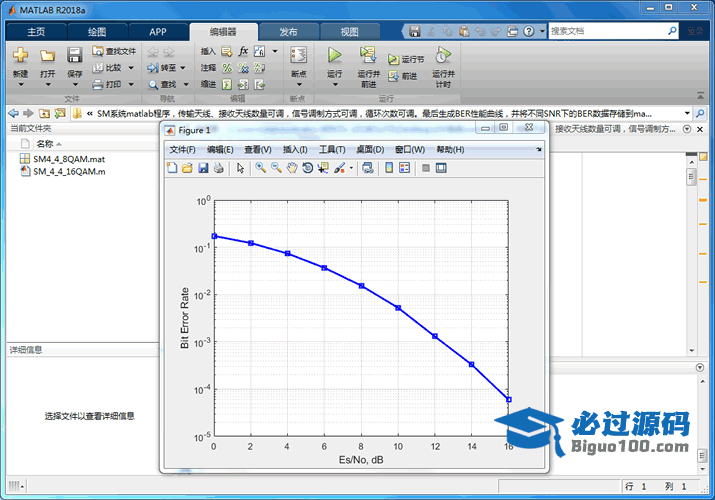The image size is (715, 500).
Task: Toggle the zoom out tool
Action: pyautogui.click(x=276, y=168)
